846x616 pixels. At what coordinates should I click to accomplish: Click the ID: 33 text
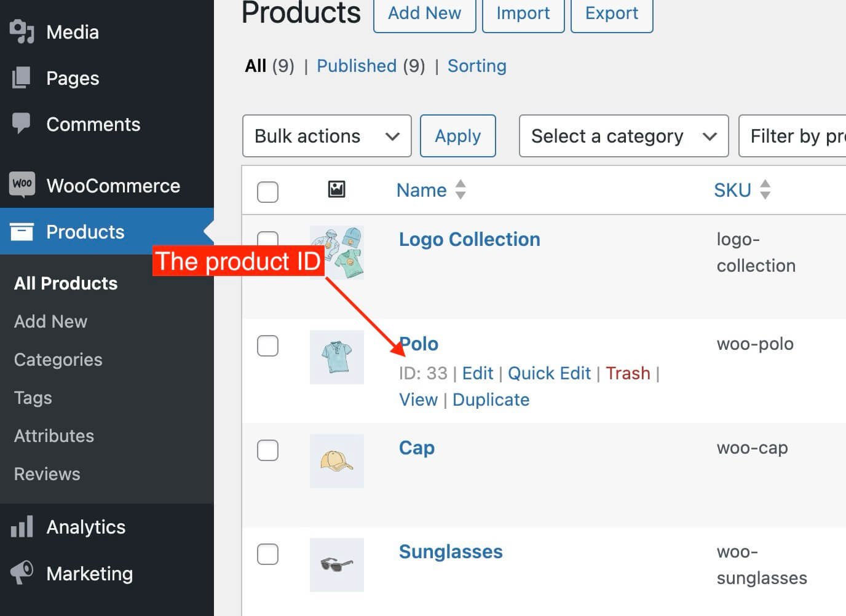(423, 373)
